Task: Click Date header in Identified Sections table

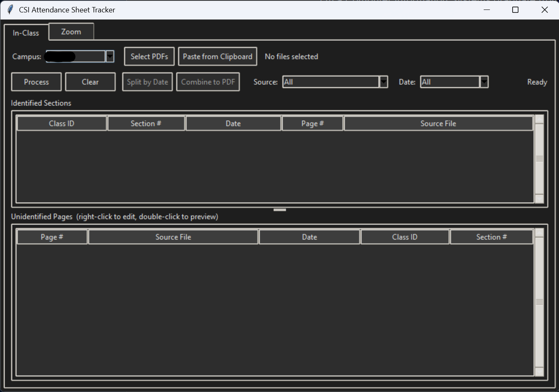Action: tap(233, 123)
